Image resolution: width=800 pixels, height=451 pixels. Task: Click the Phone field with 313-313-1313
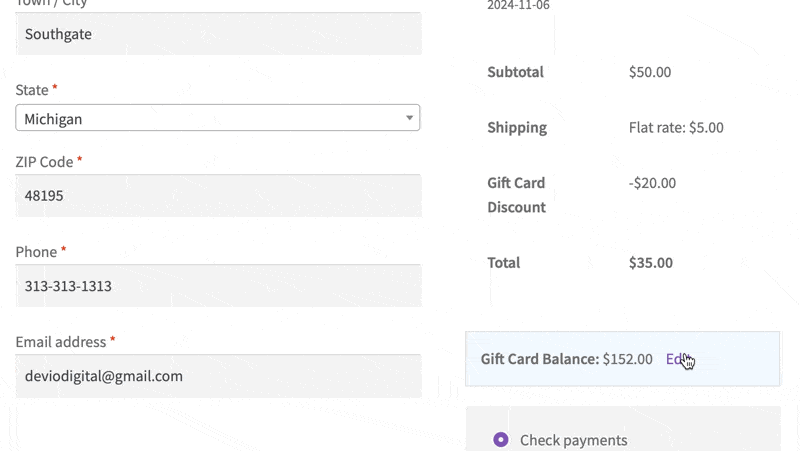218,286
